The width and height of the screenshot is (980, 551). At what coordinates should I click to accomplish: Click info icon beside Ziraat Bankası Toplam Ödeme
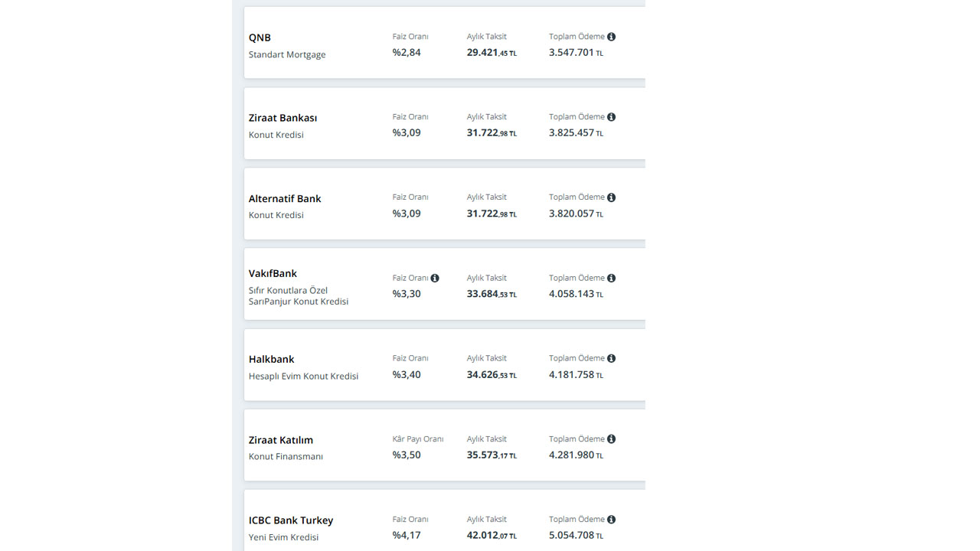pos(611,117)
